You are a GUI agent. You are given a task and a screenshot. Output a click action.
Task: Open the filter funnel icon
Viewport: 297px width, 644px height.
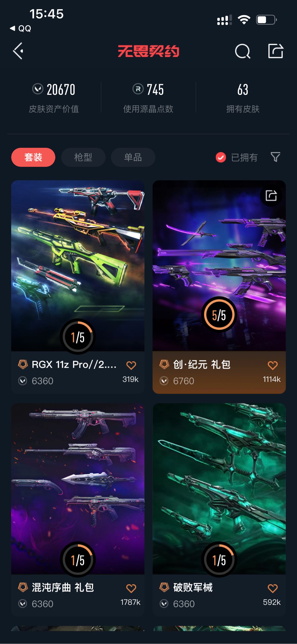[275, 157]
